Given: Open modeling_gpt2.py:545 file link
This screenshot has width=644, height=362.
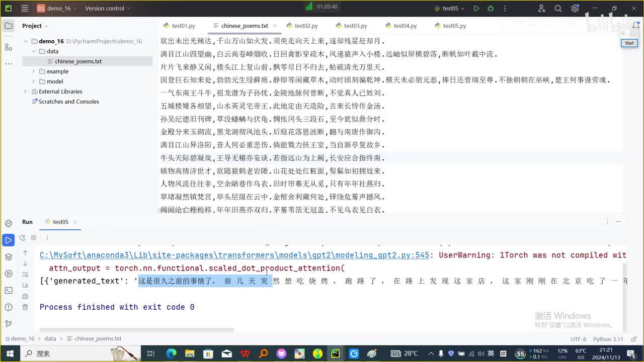Looking at the screenshot, I should click(x=234, y=255).
